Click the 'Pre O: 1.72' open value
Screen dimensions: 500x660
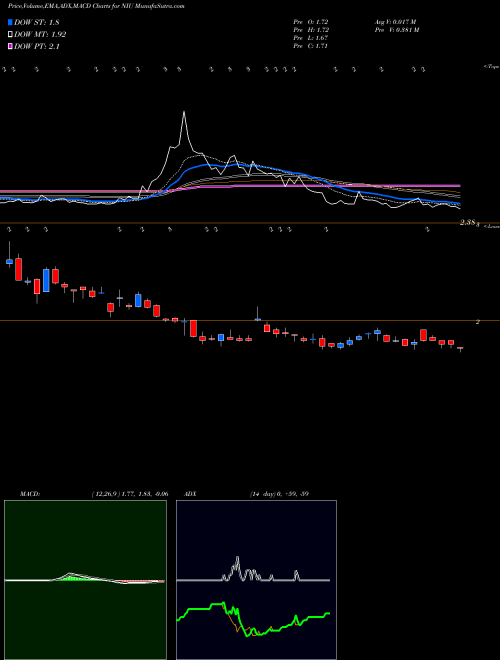(311, 21)
